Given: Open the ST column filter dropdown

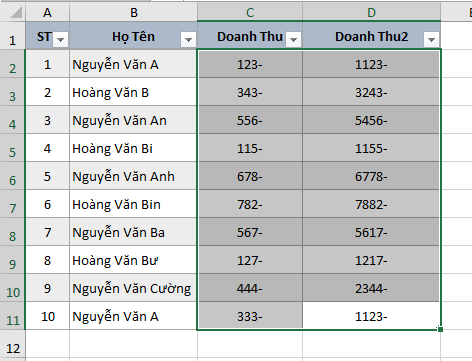Looking at the screenshot, I should click(x=61, y=40).
